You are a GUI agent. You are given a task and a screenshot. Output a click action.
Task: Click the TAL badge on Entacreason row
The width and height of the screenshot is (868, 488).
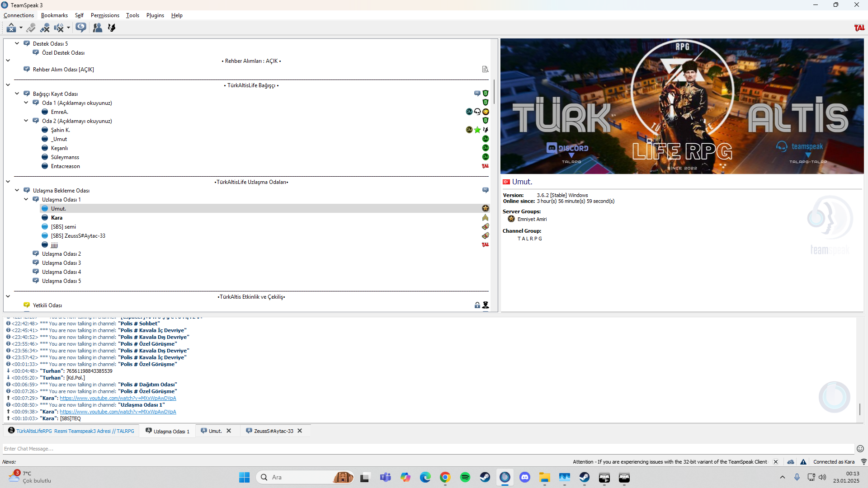(486, 166)
